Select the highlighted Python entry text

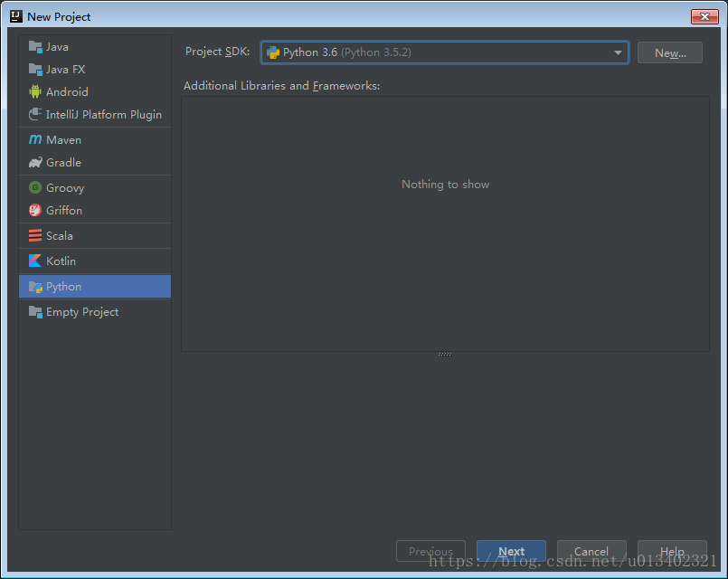tap(63, 287)
